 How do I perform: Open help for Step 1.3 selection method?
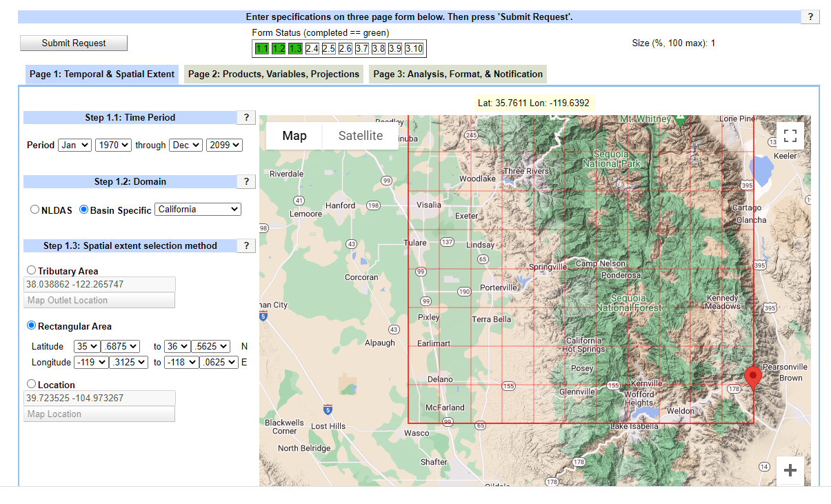point(246,245)
